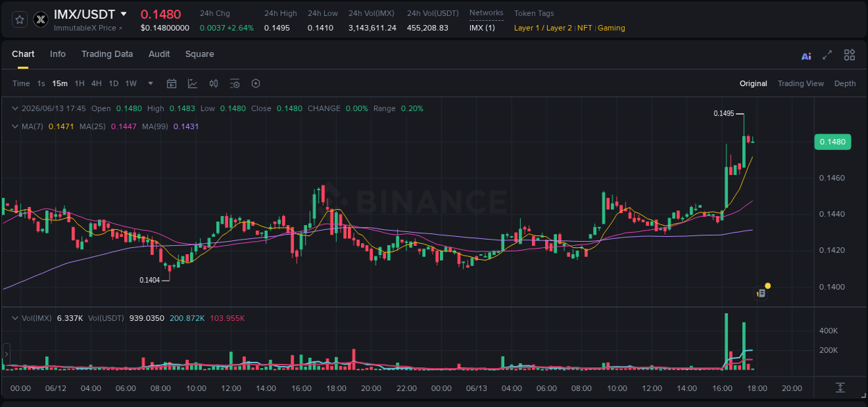Click the 2026/06/13 17:45 timestamp
The height and width of the screenshot is (407, 868).
[x=53, y=108]
